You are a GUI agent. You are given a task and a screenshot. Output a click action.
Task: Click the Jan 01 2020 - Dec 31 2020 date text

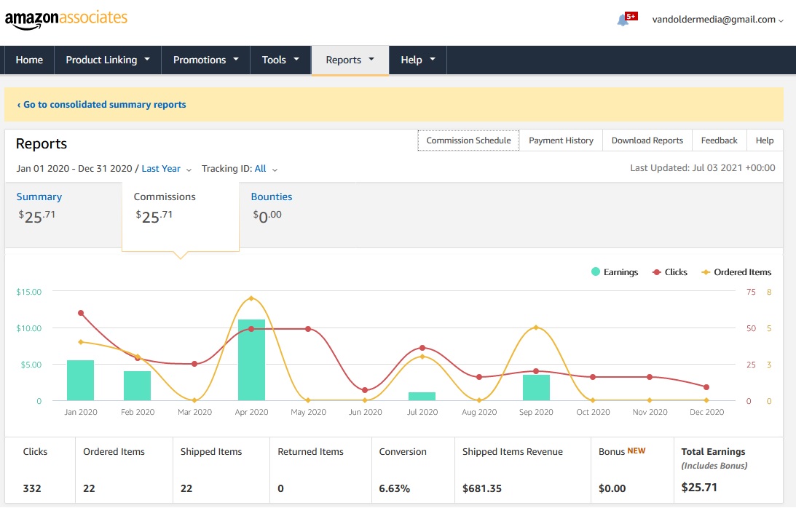pos(74,168)
